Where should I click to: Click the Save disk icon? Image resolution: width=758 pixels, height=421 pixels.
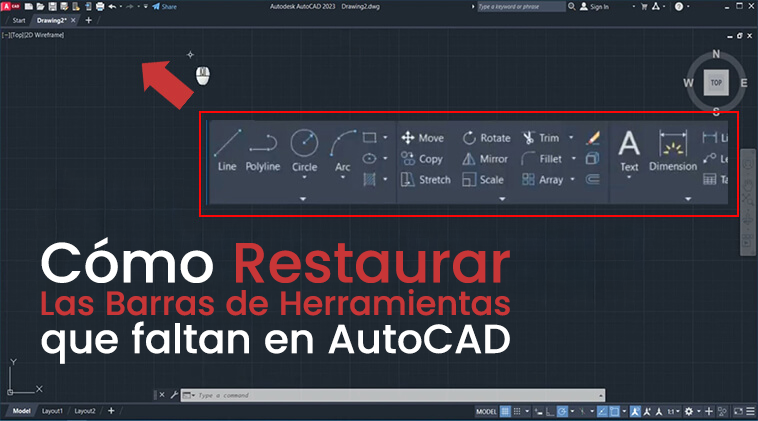pyautogui.click(x=52, y=6)
